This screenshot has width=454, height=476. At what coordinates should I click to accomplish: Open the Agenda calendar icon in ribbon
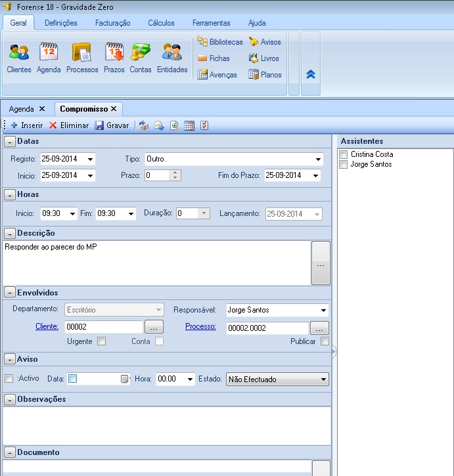[x=49, y=58]
